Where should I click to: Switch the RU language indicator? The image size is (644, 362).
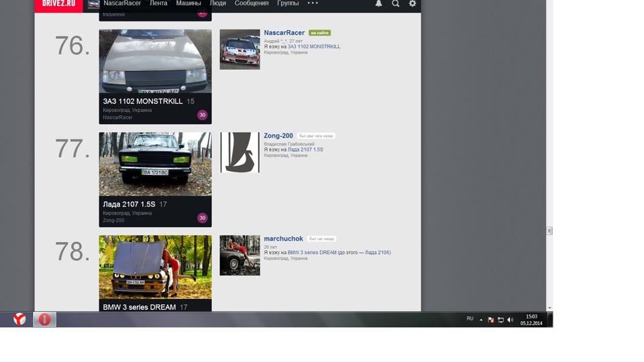pyautogui.click(x=470, y=319)
